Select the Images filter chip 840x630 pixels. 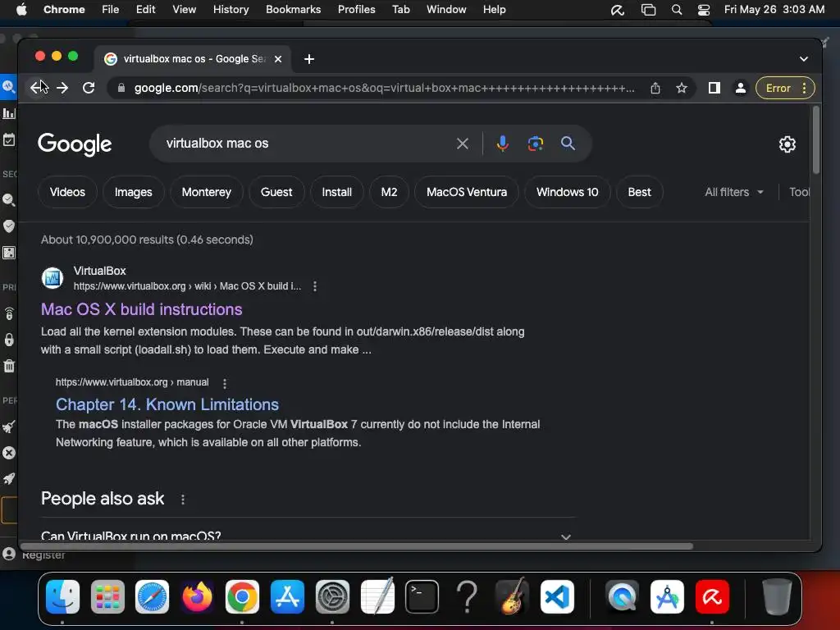(x=134, y=192)
